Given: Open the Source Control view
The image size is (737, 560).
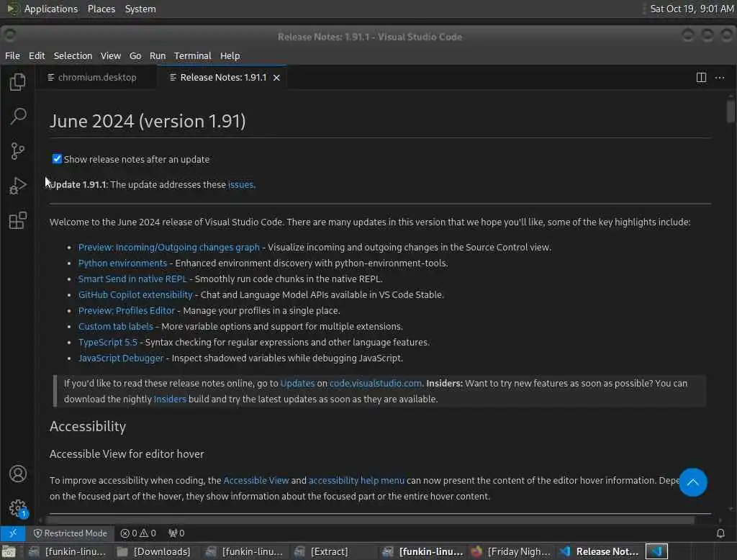Looking at the screenshot, I should coord(17,151).
